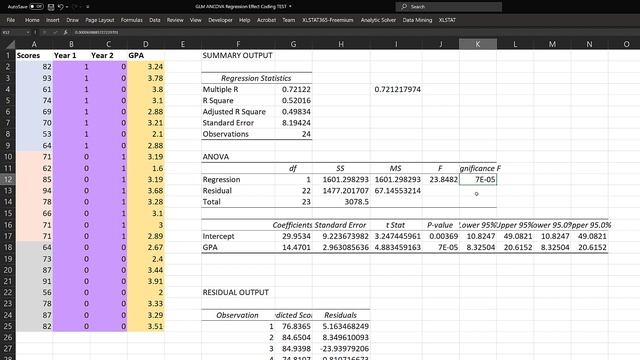640x360 pixels.
Task: Click the Standard Error value 8.19424
Action: 293,123
